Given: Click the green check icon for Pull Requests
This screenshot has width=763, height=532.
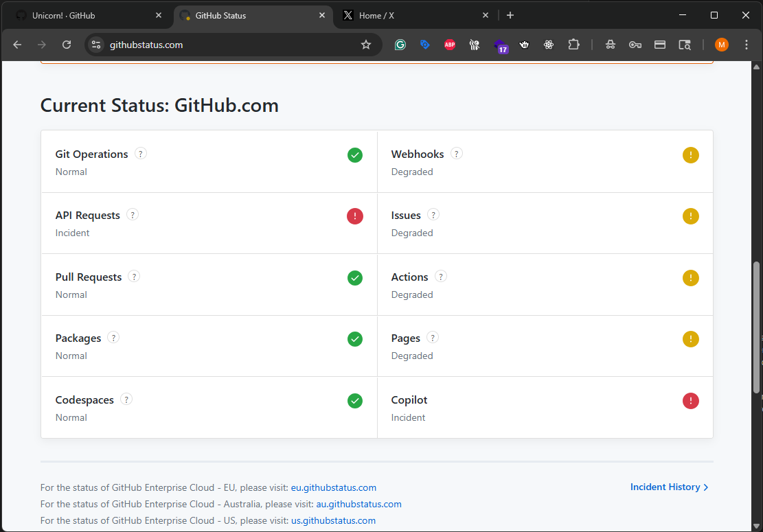Looking at the screenshot, I should point(355,278).
